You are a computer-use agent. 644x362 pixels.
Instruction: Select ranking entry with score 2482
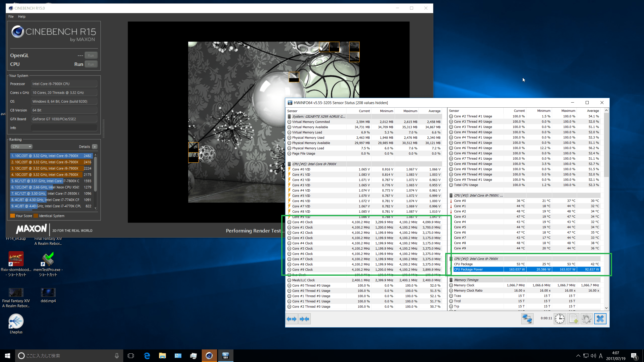click(51, 156)
